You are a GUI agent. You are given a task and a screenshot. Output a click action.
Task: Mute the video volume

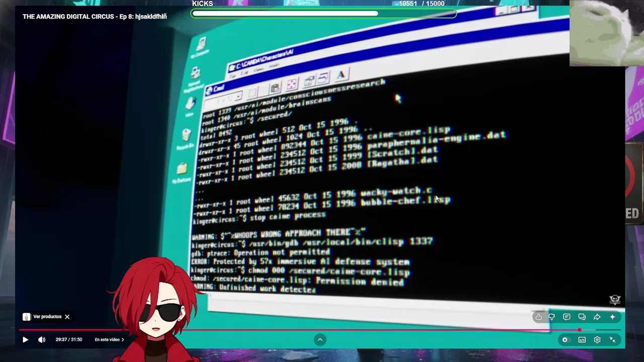[x=42, y=340]
